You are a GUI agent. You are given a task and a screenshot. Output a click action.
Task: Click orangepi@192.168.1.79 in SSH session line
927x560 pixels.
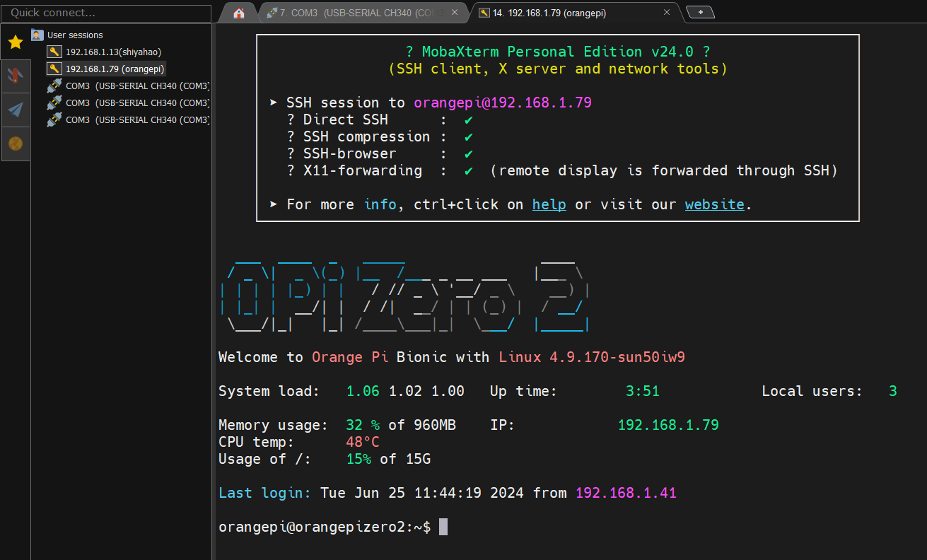pyautogui.click(x=503, y=103)
